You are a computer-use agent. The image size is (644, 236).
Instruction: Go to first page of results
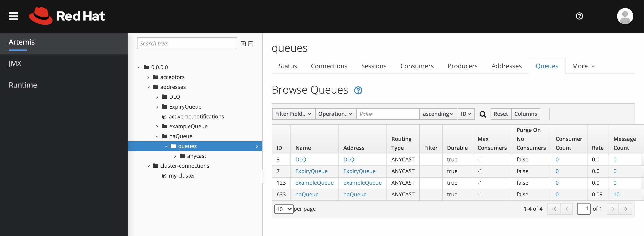554,209
